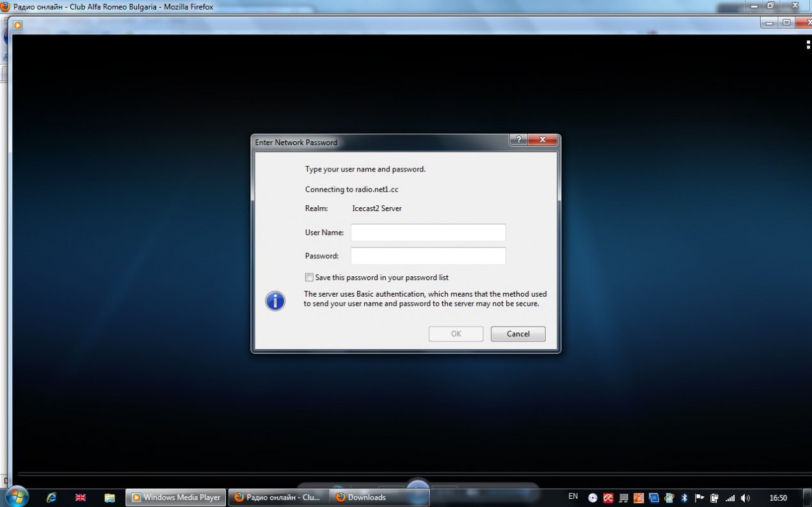Click the 16:50 system clock

[778, 497]
